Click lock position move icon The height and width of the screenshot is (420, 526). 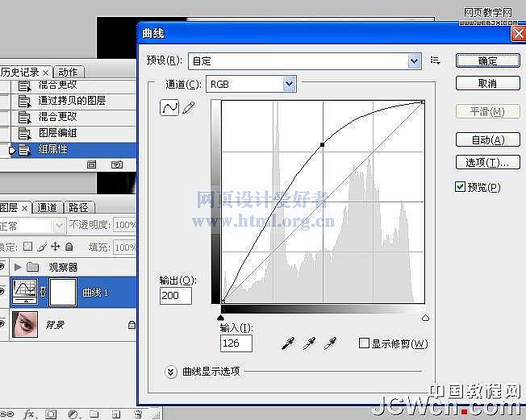[56, 247]
